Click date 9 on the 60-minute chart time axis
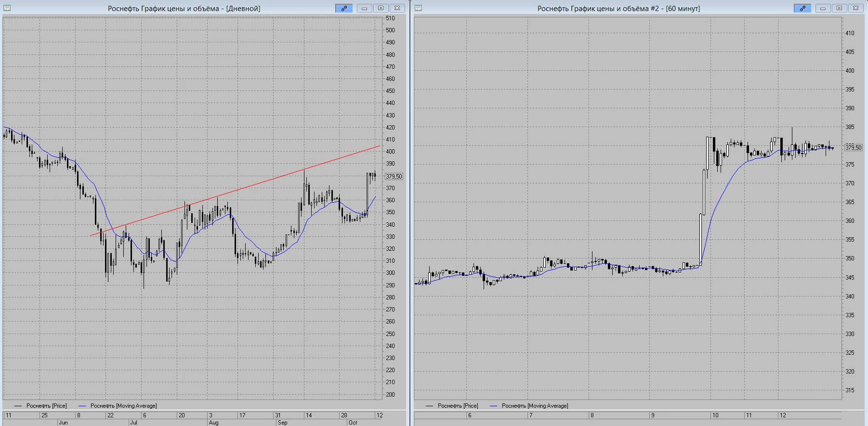868x426 pixels. 653,415
